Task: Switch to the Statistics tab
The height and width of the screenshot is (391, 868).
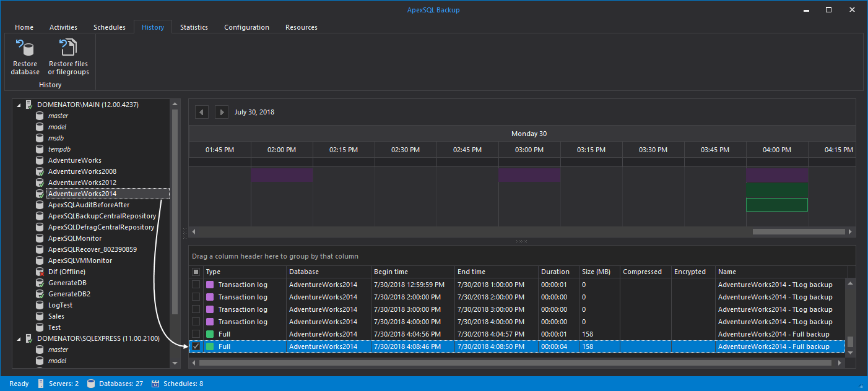Action: 194,27
